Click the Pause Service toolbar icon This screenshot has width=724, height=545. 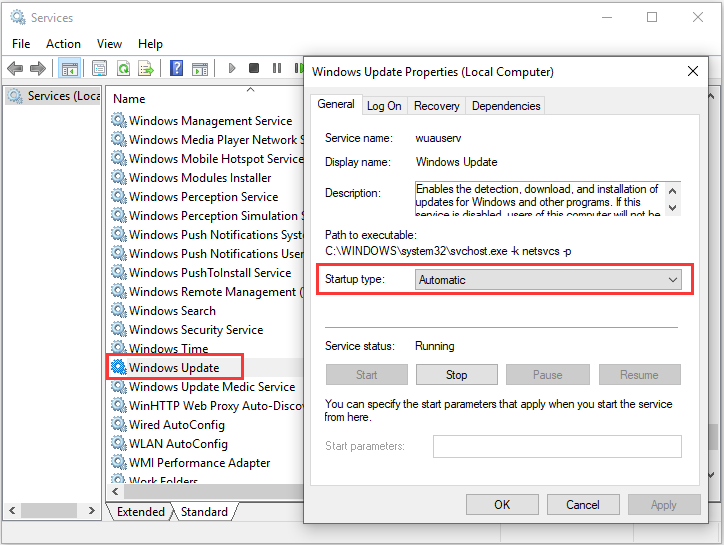(x=277, y=68)
